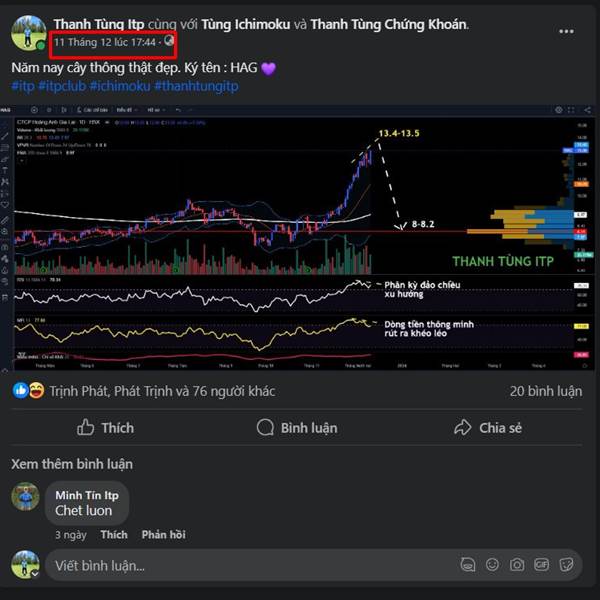
Task: Open the sticker picker in comment box
Action: pyautogui.click(x=566, y=565)
